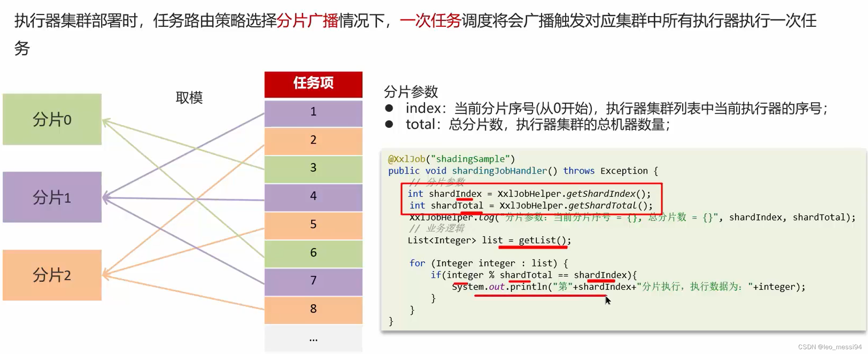
Task: Click the @XxlJob("shadingSample") annotation line
Action: pos(451,159)
